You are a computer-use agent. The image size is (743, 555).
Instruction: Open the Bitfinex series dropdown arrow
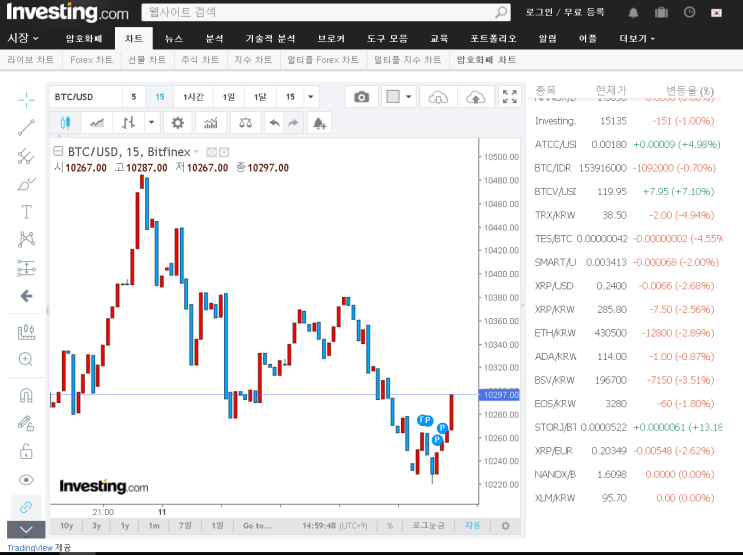(196, 152)
